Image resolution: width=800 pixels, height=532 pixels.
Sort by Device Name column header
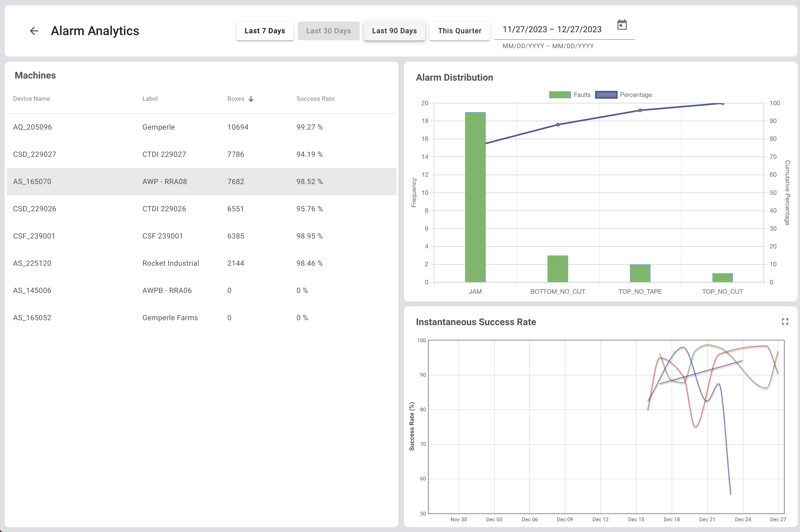point(32,99)
